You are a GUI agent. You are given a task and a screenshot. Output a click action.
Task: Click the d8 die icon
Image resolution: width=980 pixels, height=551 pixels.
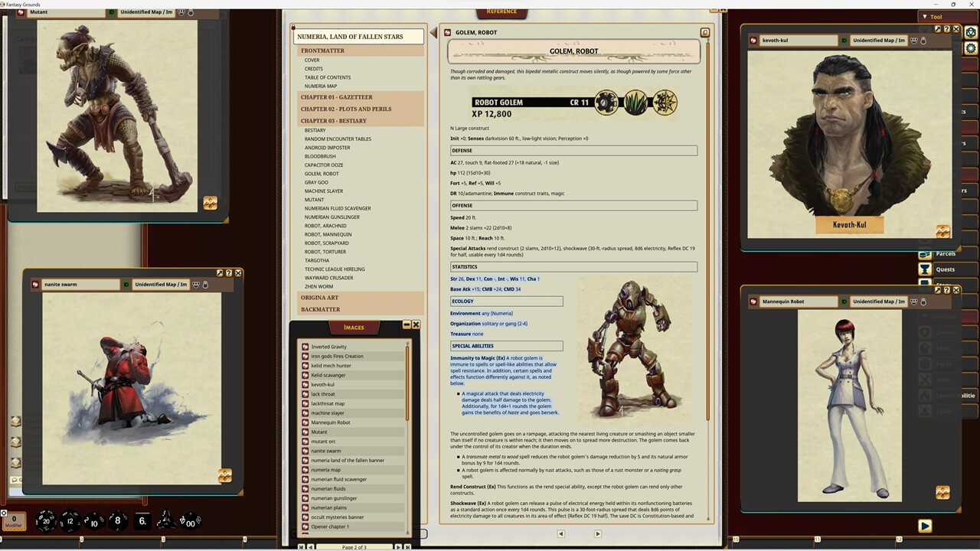click(x=117, y=521)
